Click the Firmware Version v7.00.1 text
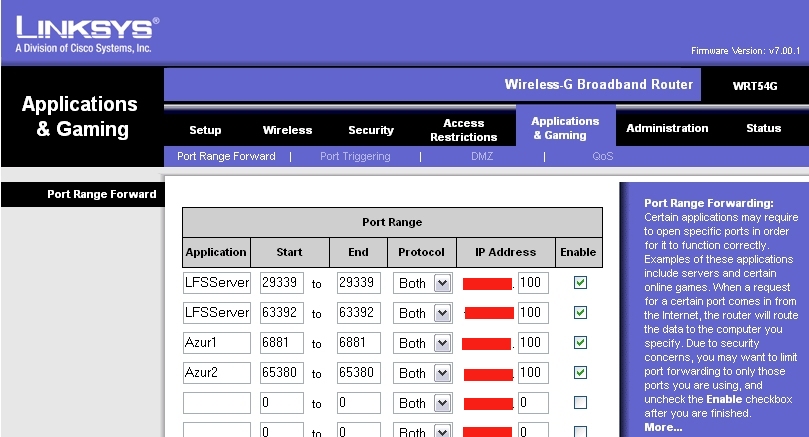Viewport: 809px width, 437px height. click(746, 51)
